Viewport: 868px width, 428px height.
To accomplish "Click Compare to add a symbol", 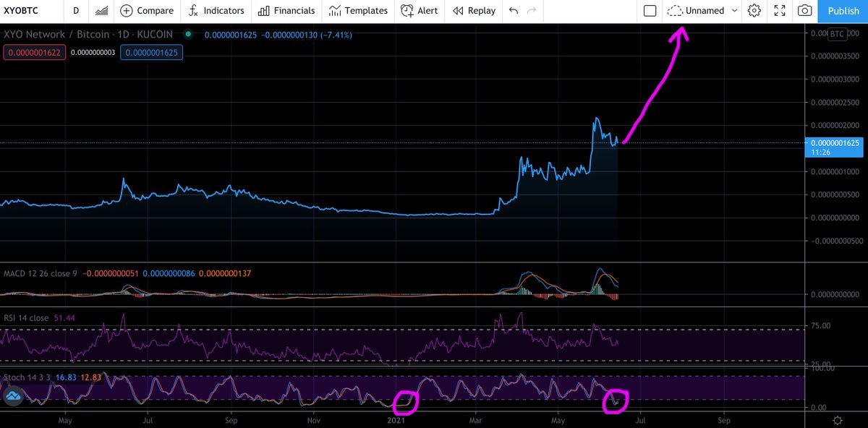I will coord(148,11).
